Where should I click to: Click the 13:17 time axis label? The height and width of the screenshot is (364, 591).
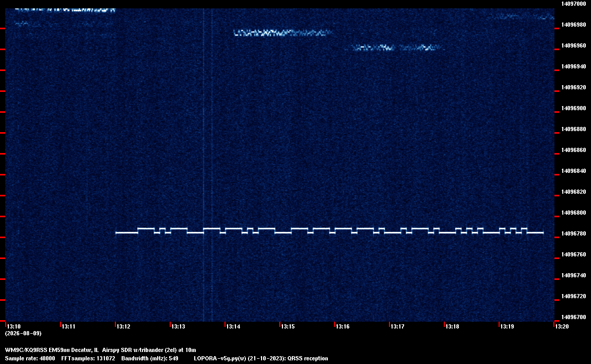[x=398, y=326]
